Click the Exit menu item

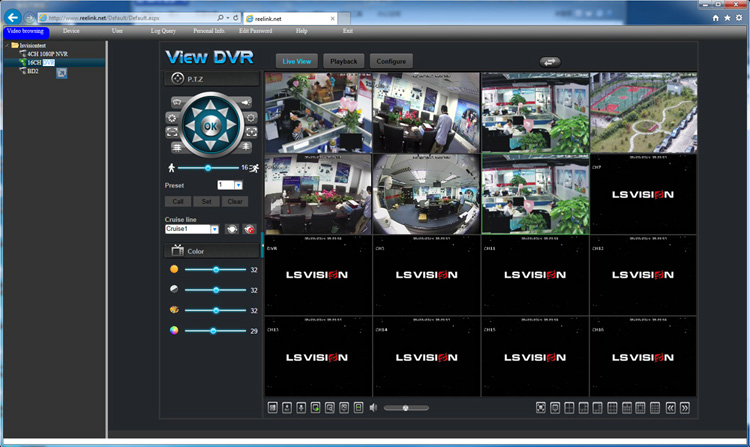348,31
